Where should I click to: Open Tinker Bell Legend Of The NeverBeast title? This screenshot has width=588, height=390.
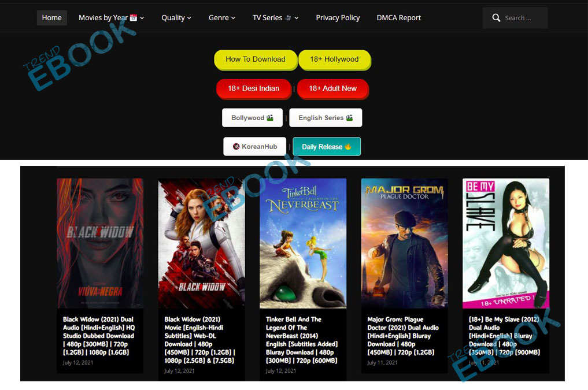pyautogui.click(x=302, y=340)
